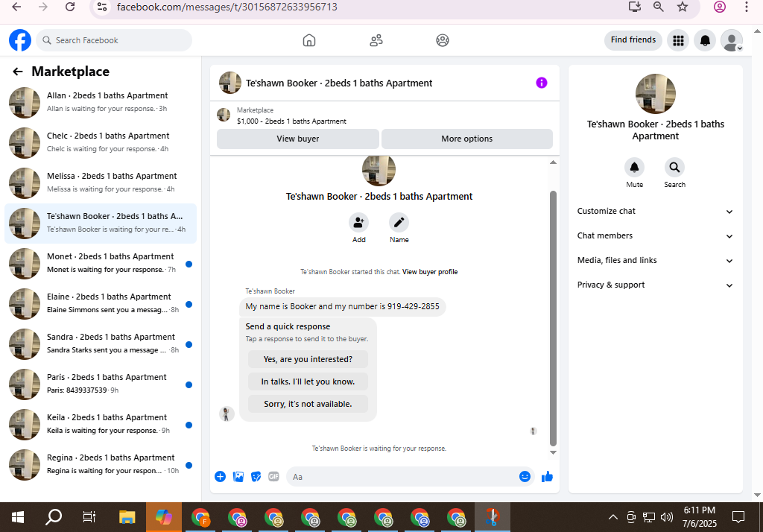This screenshot has width=763, height=532.
Task: Open the account profile avatar menu
Action: [x=732, y=40]
